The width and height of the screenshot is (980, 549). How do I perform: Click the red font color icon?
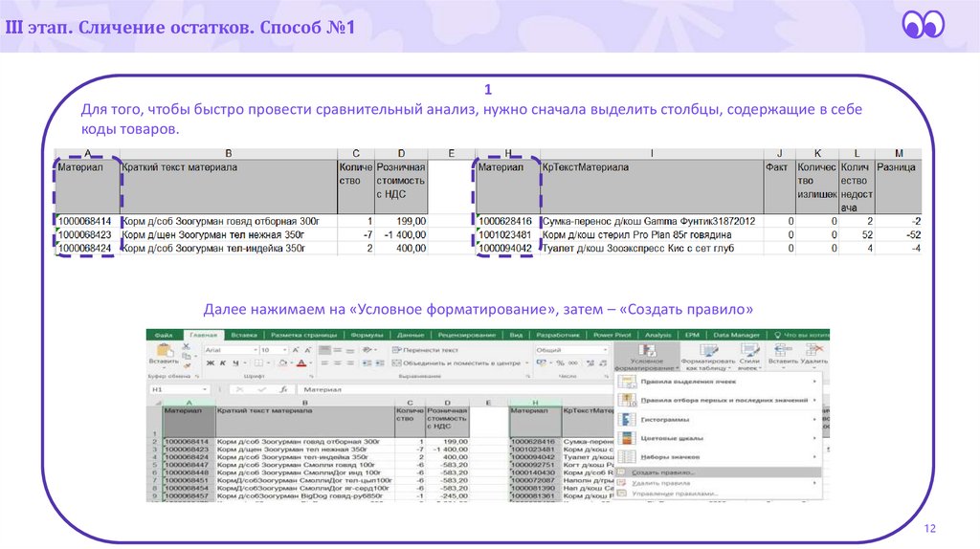pos(300,363)
